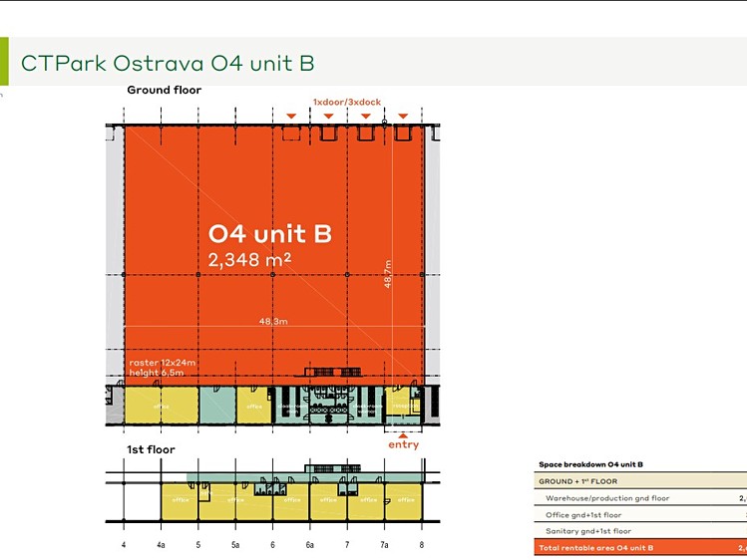Viewport: 747px width, 560px height.
Task: Click the entry arrow marker
Action: tap(404, 435)
